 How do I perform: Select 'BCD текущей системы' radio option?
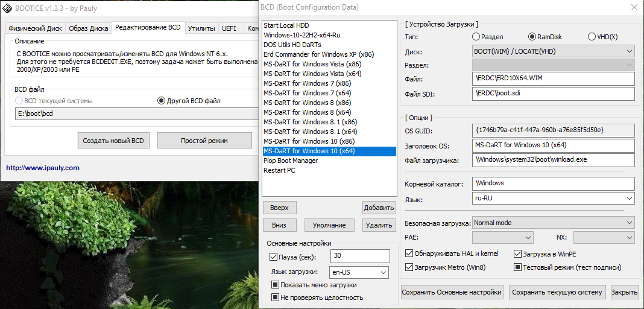(x=19, y=101)
